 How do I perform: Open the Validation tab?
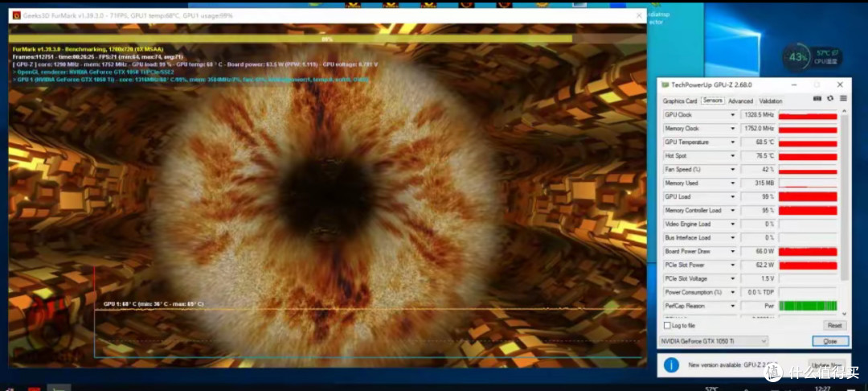pos(771,101)
